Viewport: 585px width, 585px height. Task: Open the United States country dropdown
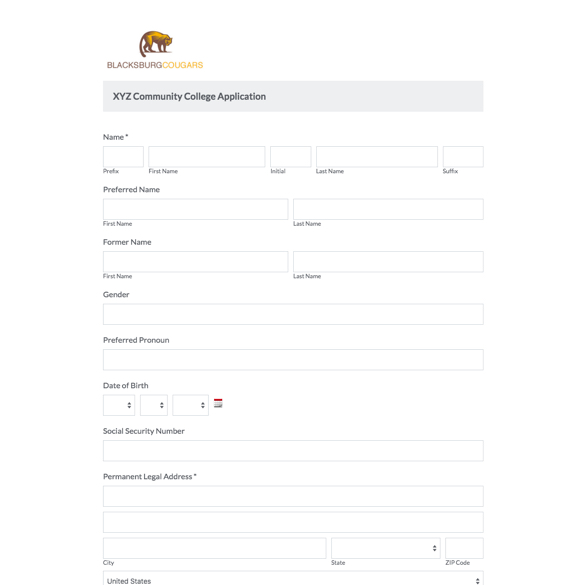tap(293, 579)
